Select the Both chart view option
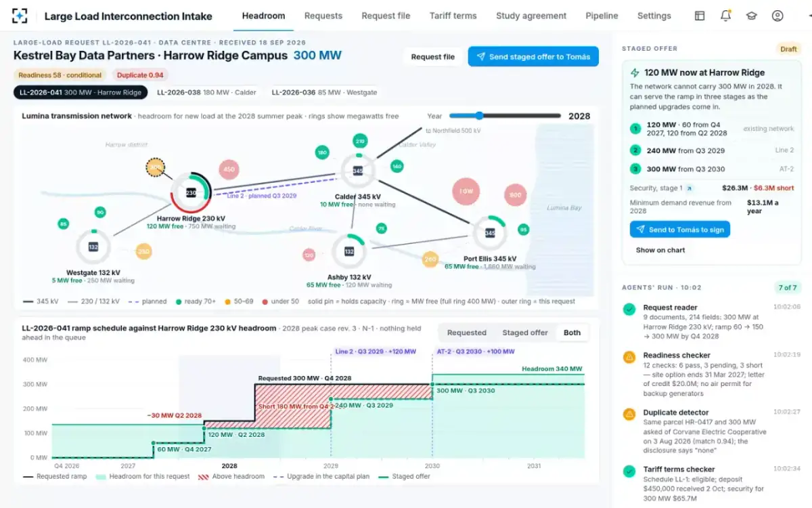The image size is (812, 508). pyautogui.click(x=572, y=333)
